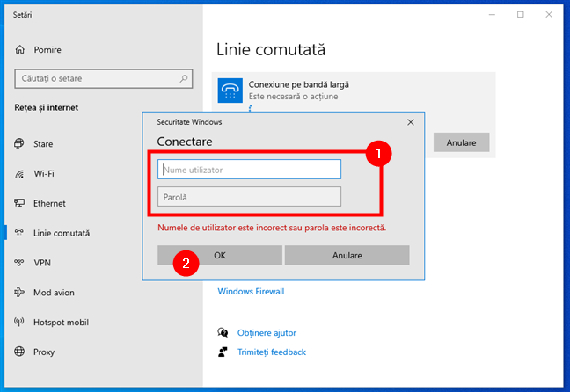The height and width of the screenshot is (392, 570).
Task: Open the Hotspot mobil icon
Action: pyautogui.click(x=19, y=323)
